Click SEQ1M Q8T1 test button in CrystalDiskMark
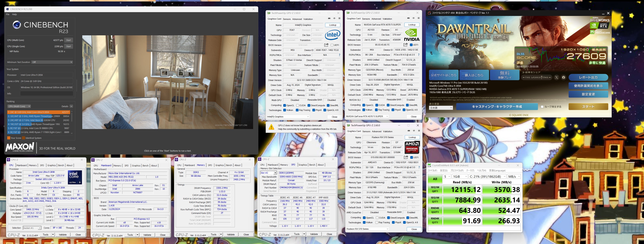This screenshot has width=644, height=244. pos(435,189)
